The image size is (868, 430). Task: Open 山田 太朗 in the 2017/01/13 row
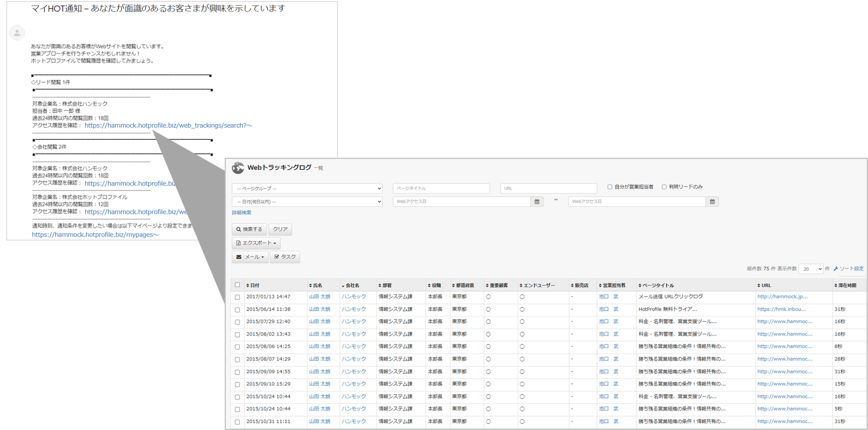point(320,297)
